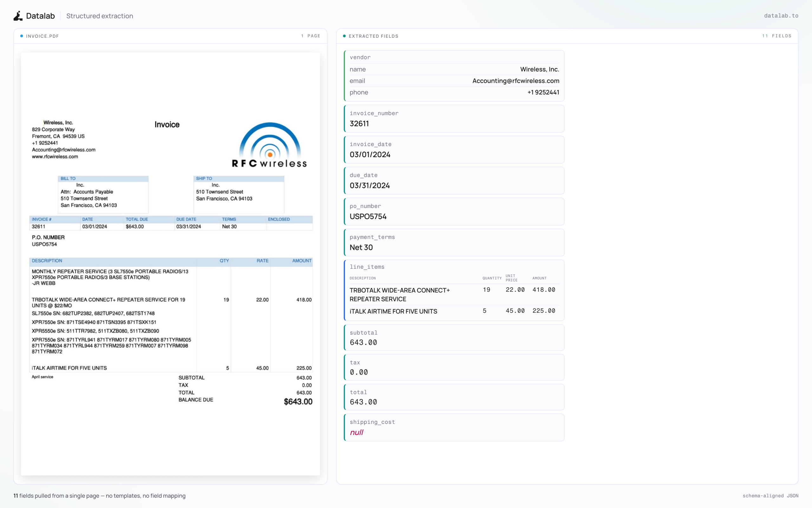Click the TERMS header in invoice table

tap(229, 219)
